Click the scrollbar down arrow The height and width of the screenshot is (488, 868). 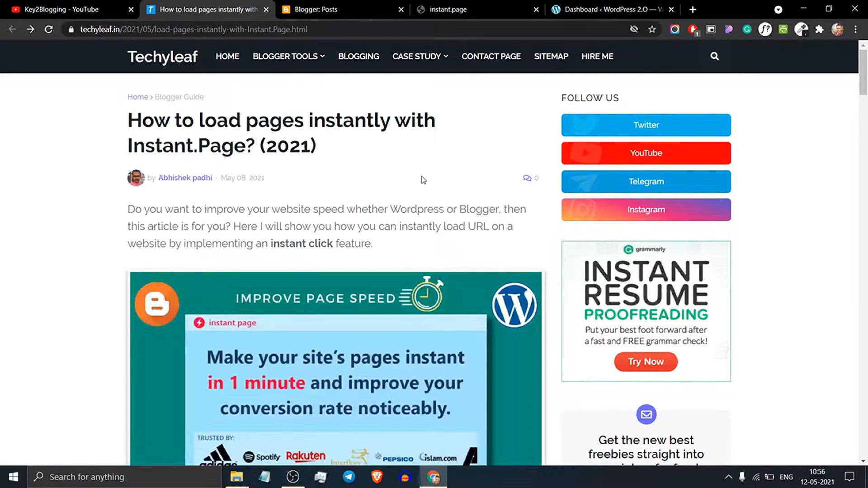(x=863, y=461)
